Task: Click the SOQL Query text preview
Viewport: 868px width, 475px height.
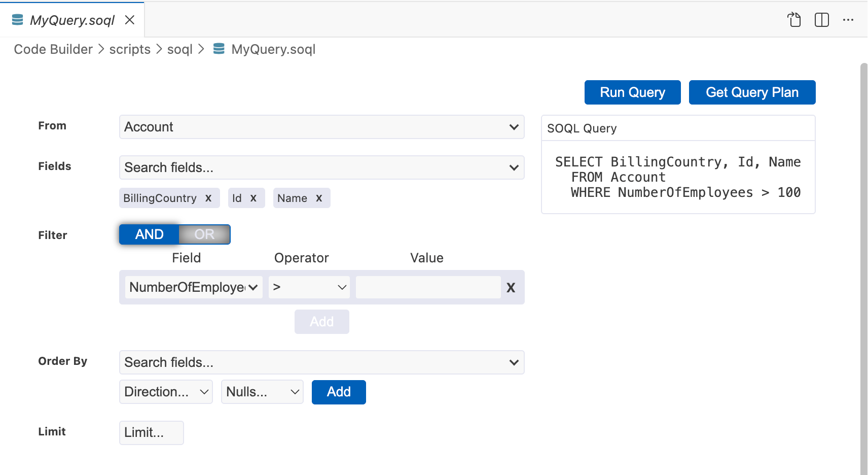Action: 678,177
